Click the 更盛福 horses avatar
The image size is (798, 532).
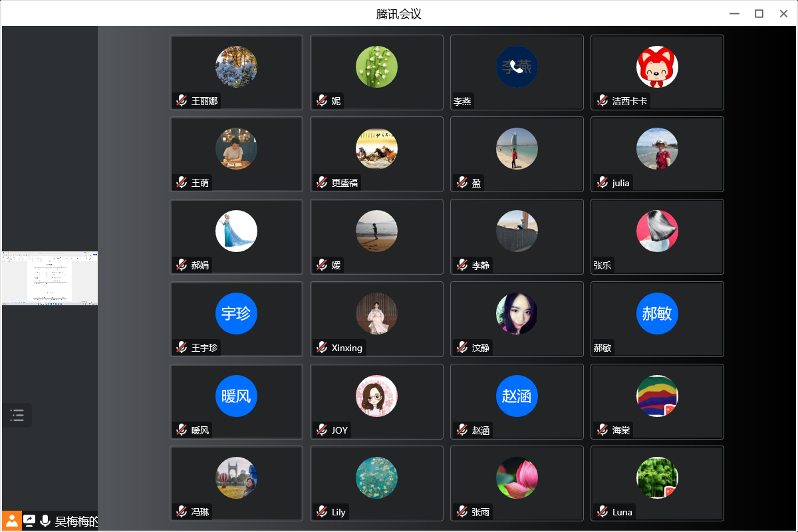(x=377, y=148)
